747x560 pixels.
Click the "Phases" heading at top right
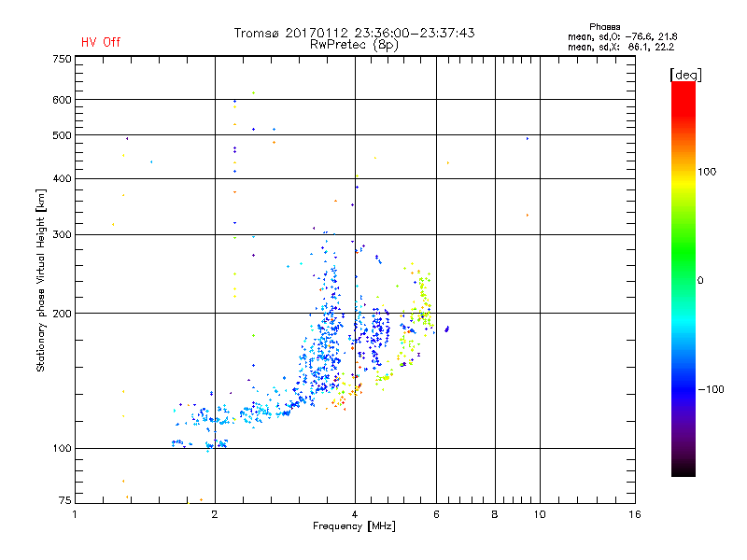(604, 27)
